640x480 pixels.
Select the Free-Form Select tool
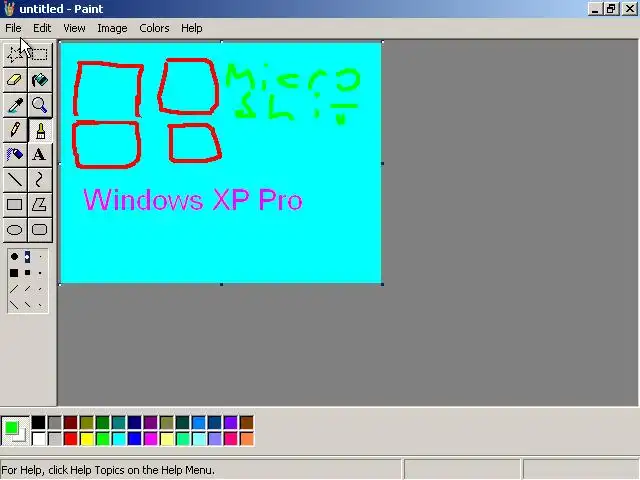pos(15,54)
